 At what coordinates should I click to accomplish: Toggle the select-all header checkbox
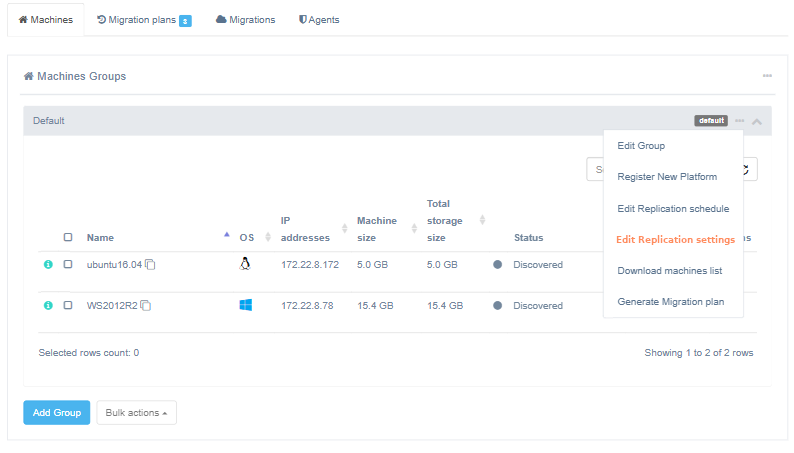68,238
